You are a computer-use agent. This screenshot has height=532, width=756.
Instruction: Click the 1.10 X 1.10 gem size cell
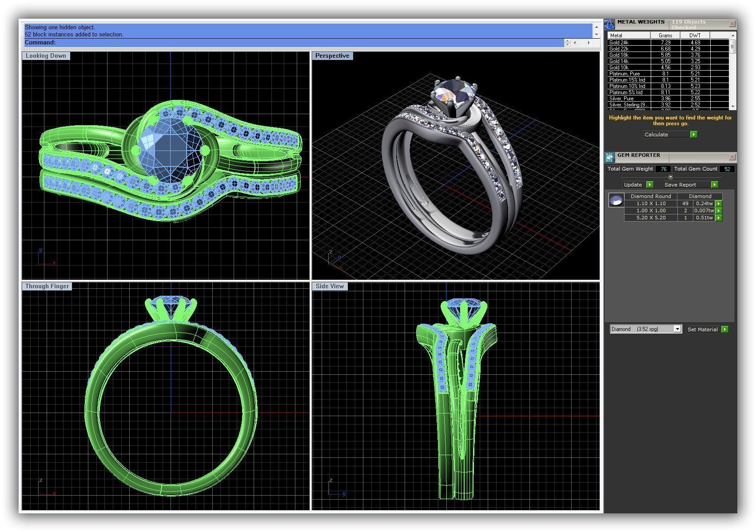(x=651, y=203)
